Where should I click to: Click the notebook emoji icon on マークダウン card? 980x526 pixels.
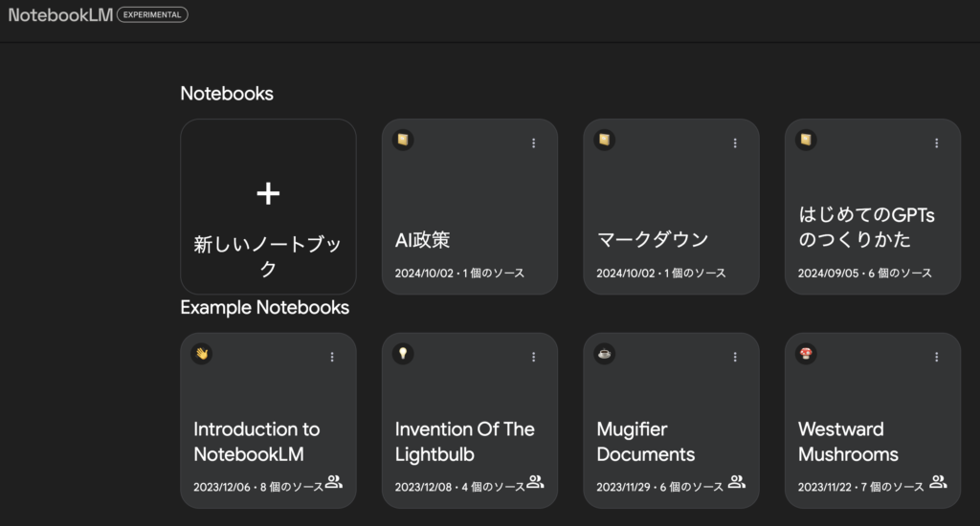click(605, 140)
